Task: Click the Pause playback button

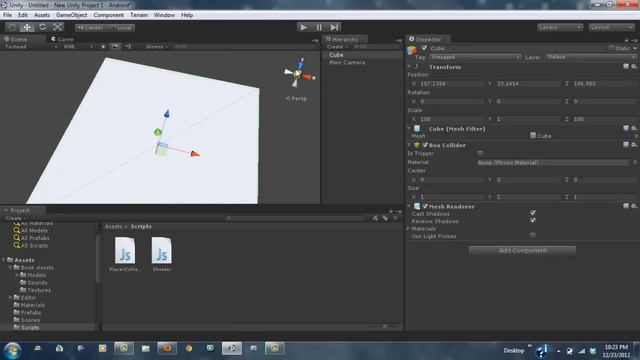Action: (319, 27)
